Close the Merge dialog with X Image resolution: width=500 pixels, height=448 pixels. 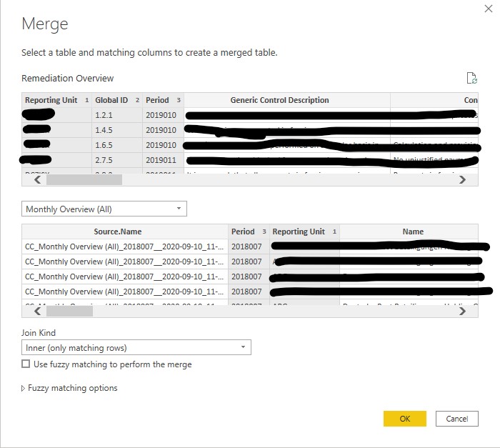(488, 9)
